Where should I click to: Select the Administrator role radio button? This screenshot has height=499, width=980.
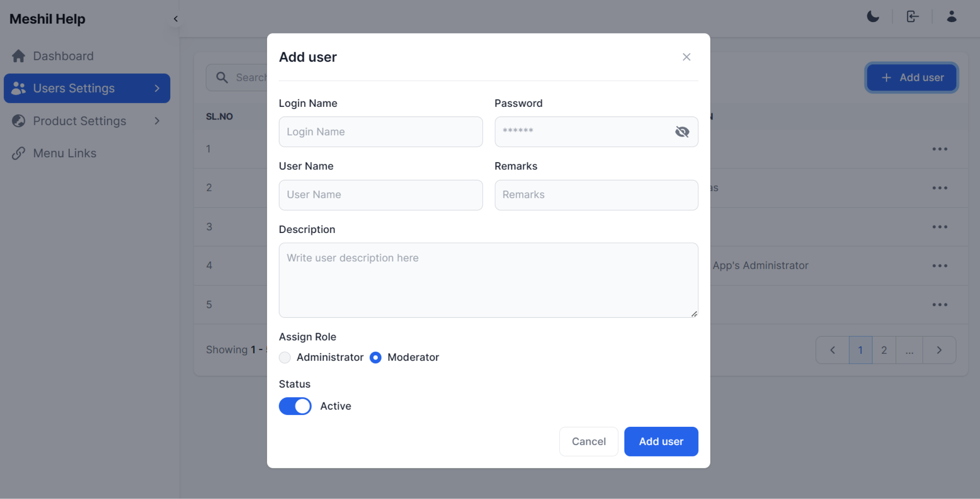coord(285,357)
